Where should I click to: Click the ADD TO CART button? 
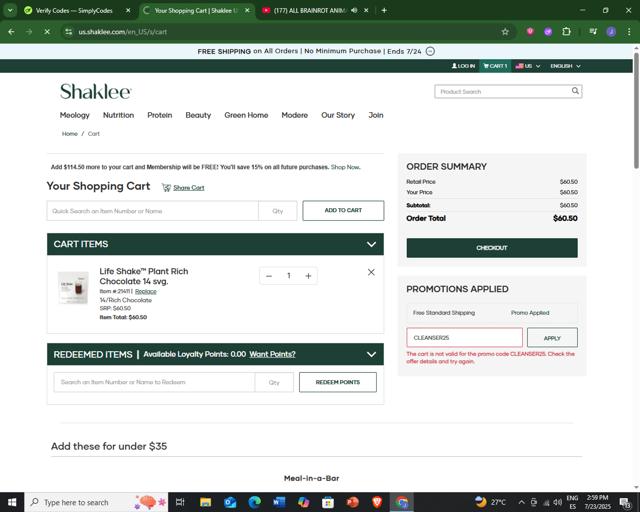coord(343,210)
